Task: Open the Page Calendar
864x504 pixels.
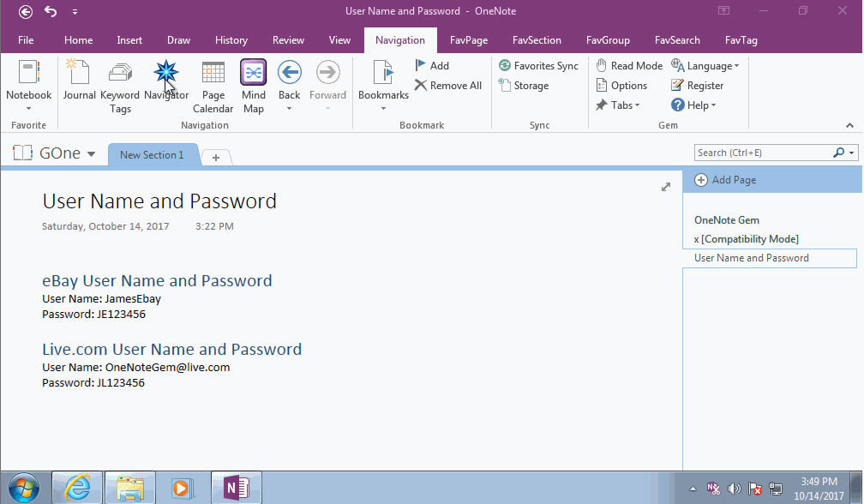Action: coord(213,86)
